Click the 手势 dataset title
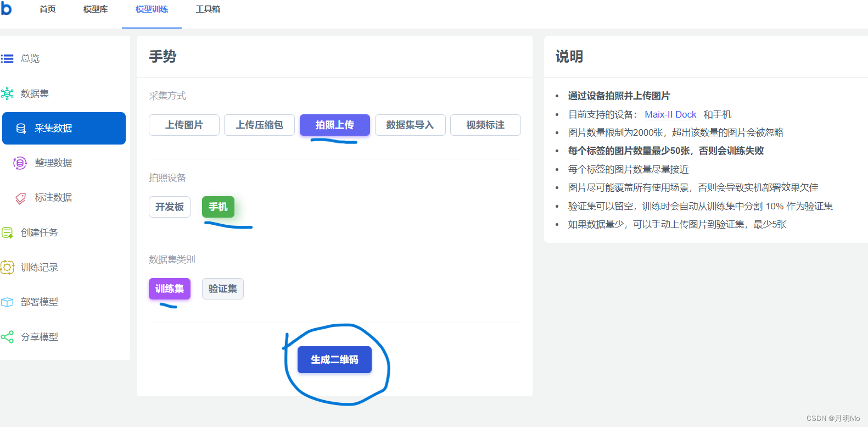 coord(163,57)
